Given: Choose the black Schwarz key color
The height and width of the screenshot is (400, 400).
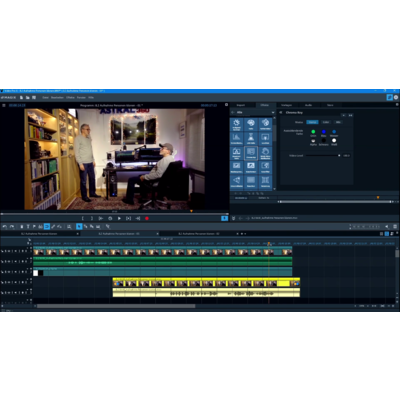Looking at the screenshot, I should tap(323, 141).
